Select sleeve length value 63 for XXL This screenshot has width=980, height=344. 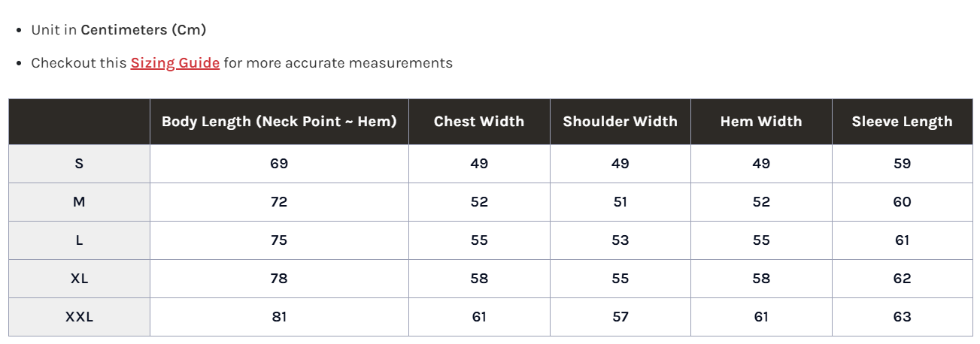pyautogui.click(x=902, y=317)
